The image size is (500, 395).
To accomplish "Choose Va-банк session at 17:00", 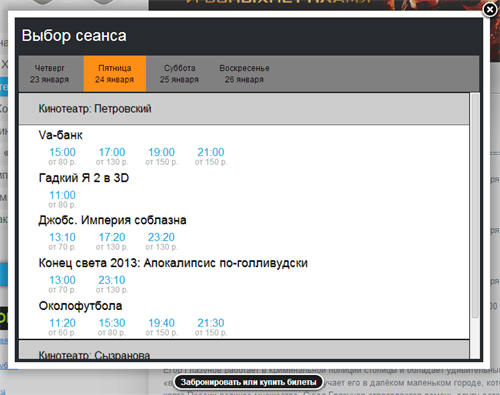I will 112,152.
